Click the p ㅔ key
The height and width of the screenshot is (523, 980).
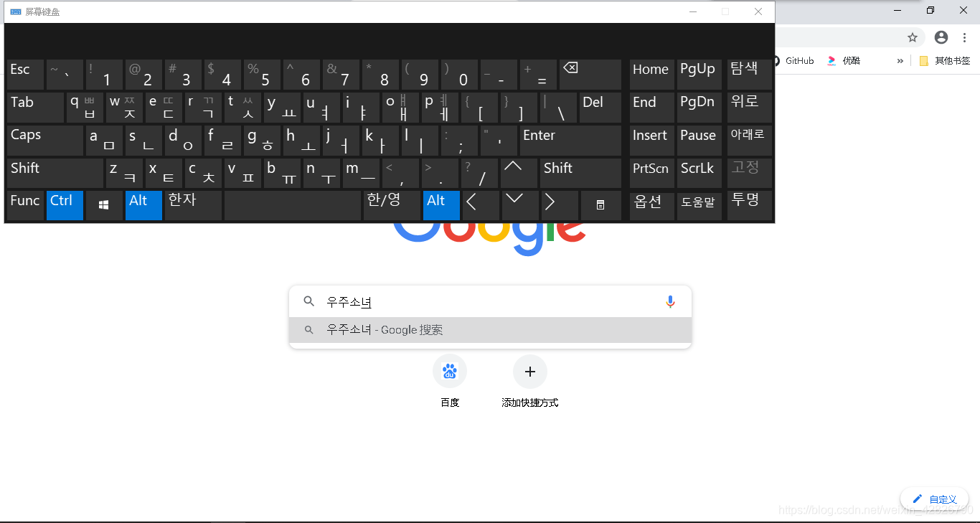[440, 108]
